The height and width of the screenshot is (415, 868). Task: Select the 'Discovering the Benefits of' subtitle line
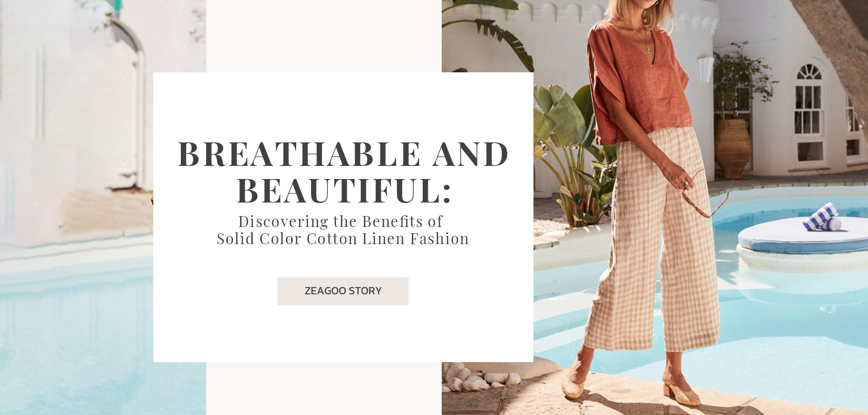pos(340,222)
